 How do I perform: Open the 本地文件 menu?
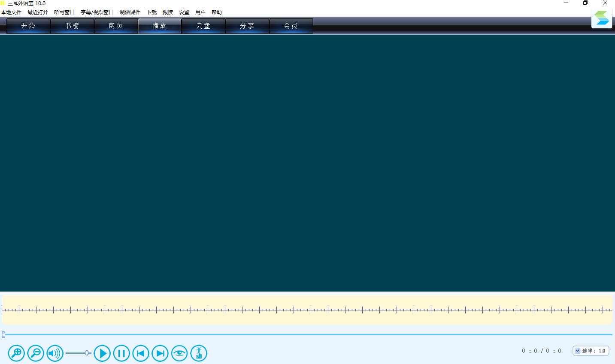click(x=11, y=12)
